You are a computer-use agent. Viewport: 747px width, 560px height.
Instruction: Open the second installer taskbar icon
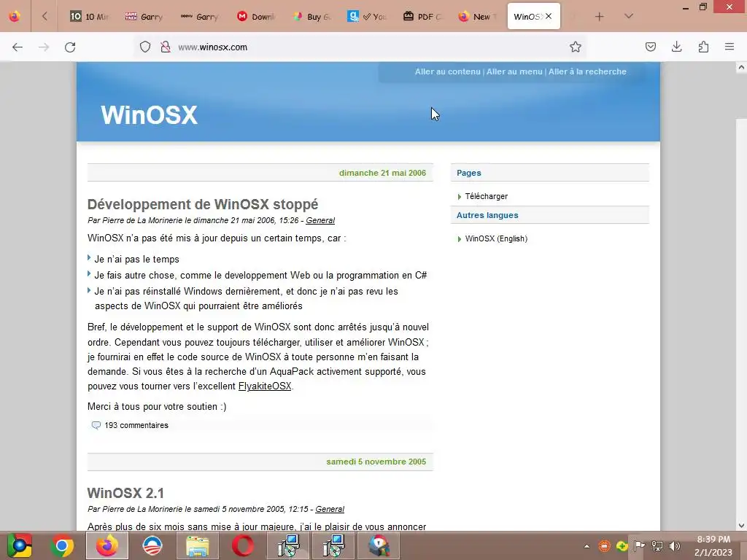[333, 545]
